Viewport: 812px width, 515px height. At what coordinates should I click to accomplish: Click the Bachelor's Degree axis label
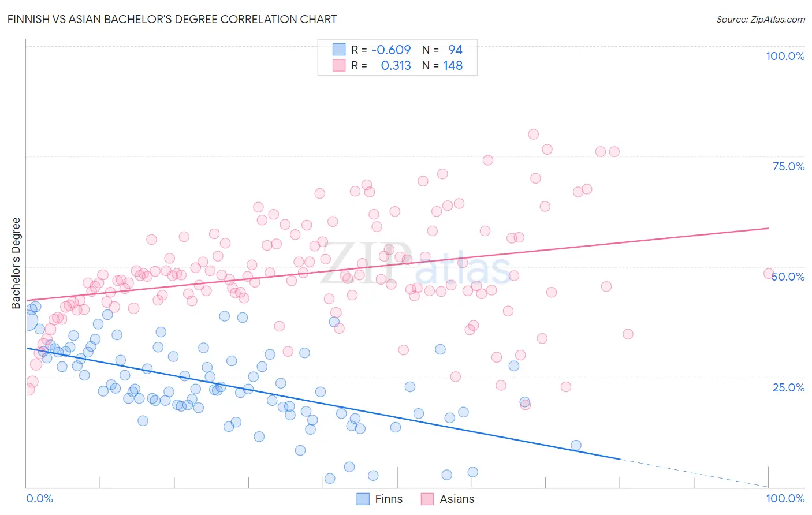(16, 263)
